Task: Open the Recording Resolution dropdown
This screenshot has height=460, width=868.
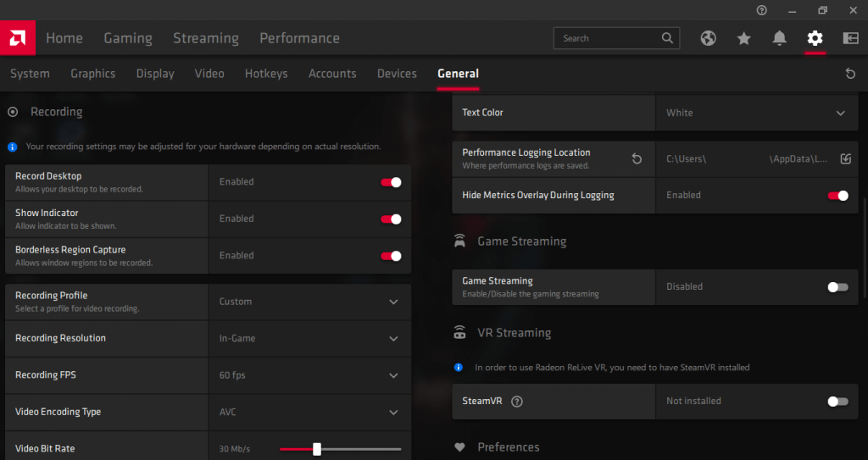Action: coord(310,338)
